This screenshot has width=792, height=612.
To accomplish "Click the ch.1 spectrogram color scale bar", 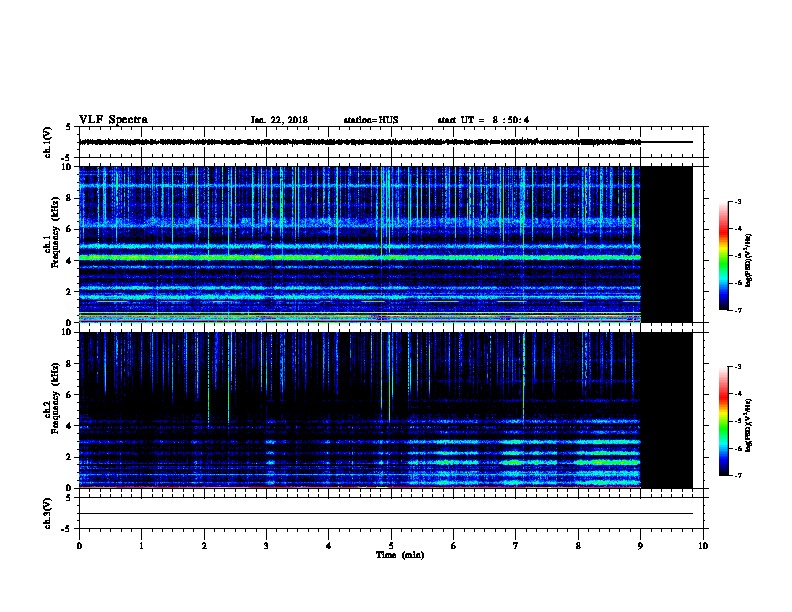I will pyautogui.click(x=723, y=256).
